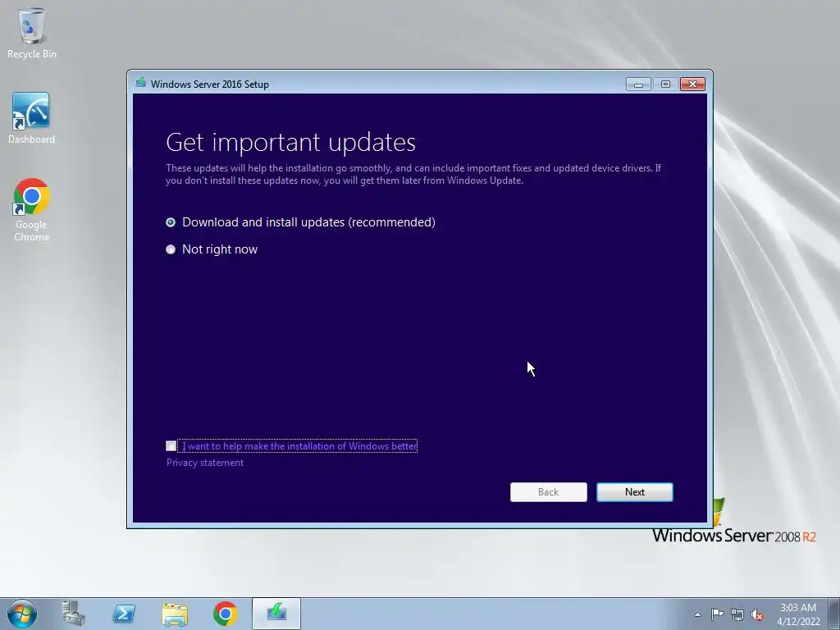Click the Show desktop strip

(834, 614)
